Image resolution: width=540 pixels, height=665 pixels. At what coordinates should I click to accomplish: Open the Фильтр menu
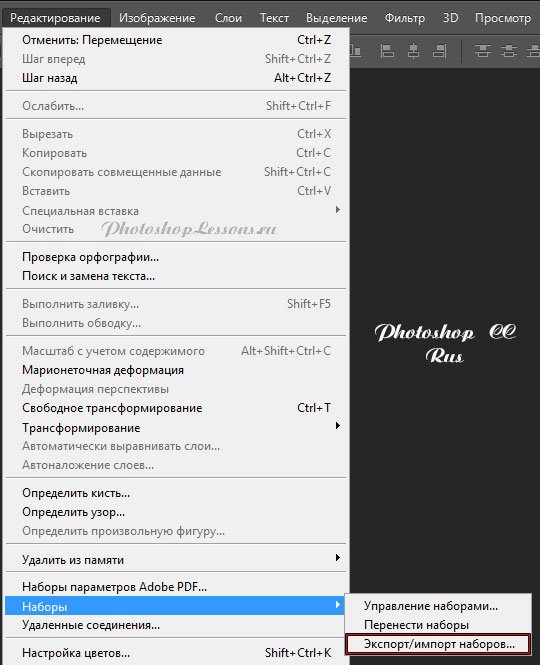(x=405, y=18)
